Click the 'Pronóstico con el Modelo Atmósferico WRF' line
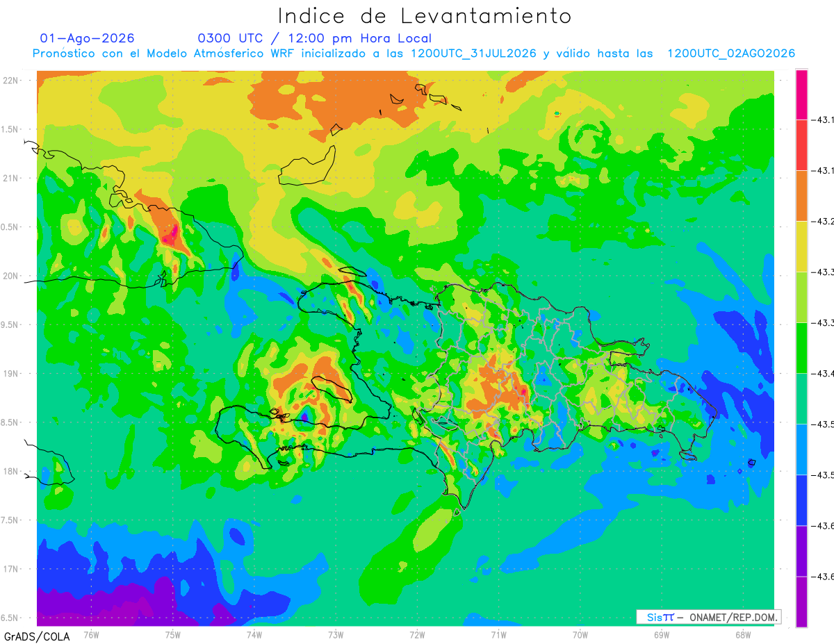Viewport: 834px width, 644px height. coord(414,53)
